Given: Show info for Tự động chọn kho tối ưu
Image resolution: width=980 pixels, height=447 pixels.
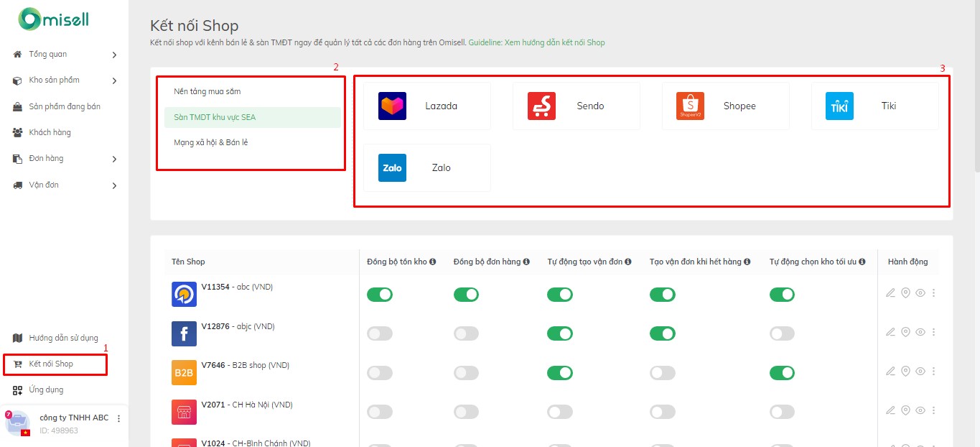Looking at the screenshot, I should point(862,262).
